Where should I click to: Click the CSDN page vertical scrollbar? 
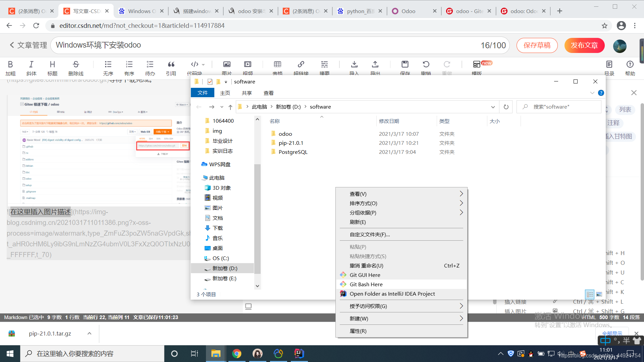pos(642,191)
